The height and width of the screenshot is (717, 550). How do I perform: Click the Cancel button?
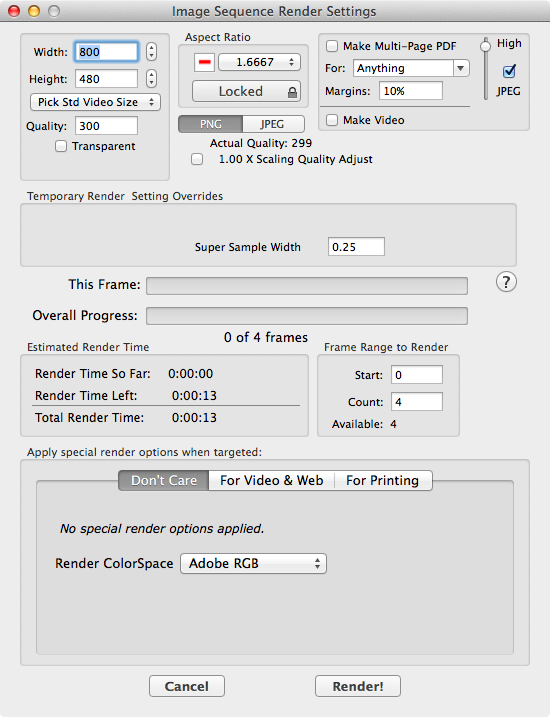coord(187,686)
